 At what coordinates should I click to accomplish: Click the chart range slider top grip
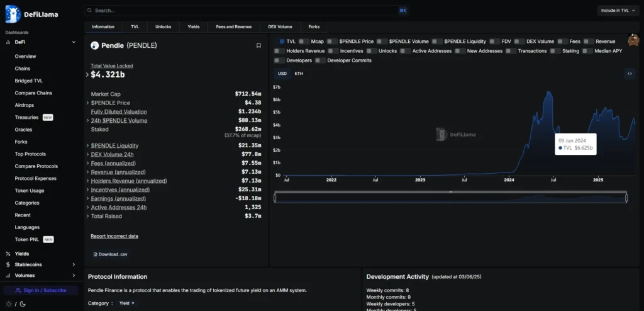[x=450, y=192]
